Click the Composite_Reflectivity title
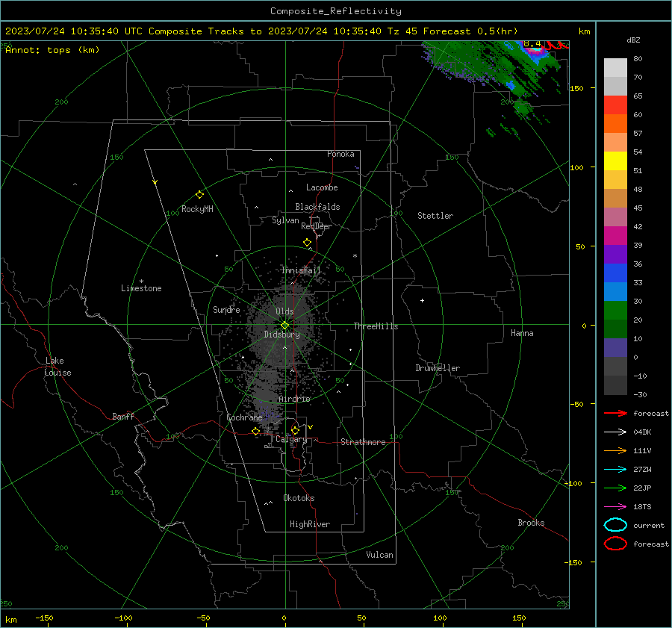The height and width of the screenshot is (628, 672). [335, 11]
